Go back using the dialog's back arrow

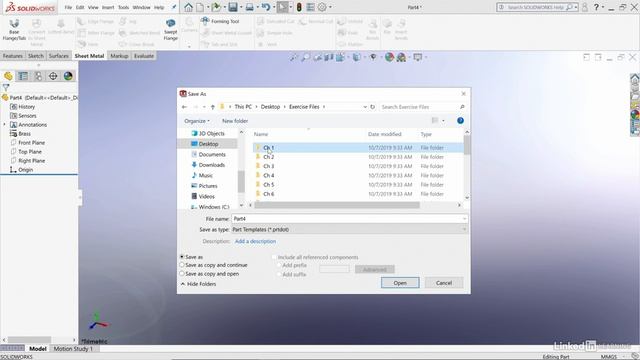click(x=184, y=107)
